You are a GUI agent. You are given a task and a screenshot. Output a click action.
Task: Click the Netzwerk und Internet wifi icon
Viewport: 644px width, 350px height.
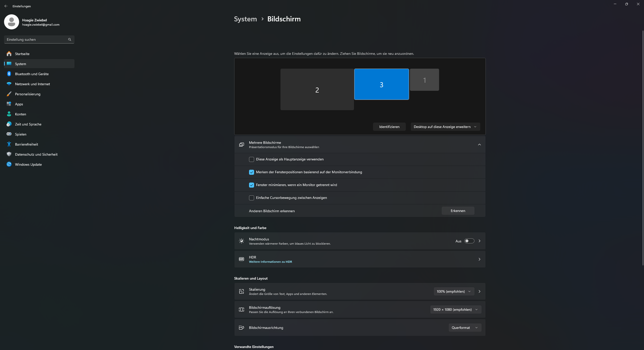point(9,84)
